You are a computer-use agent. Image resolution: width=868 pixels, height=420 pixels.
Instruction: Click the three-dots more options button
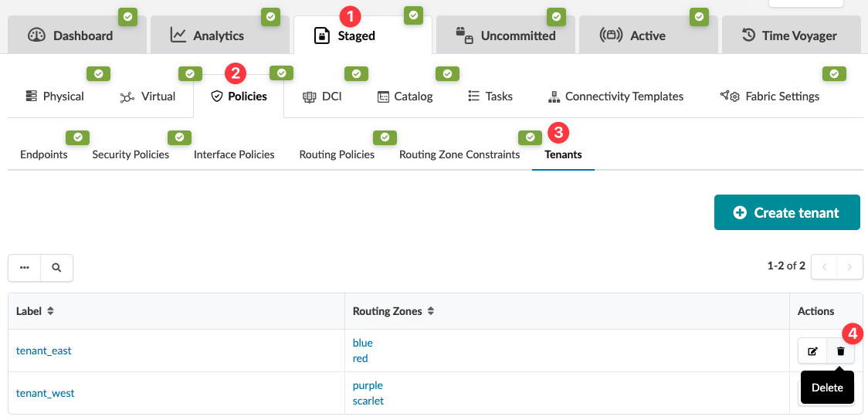pos(25,268)
